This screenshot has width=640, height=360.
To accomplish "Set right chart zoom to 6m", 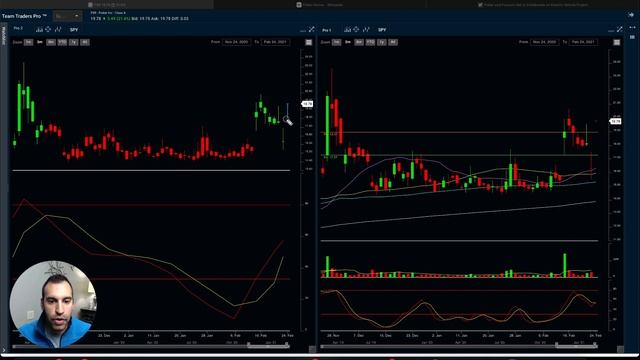I will point(359,42).
